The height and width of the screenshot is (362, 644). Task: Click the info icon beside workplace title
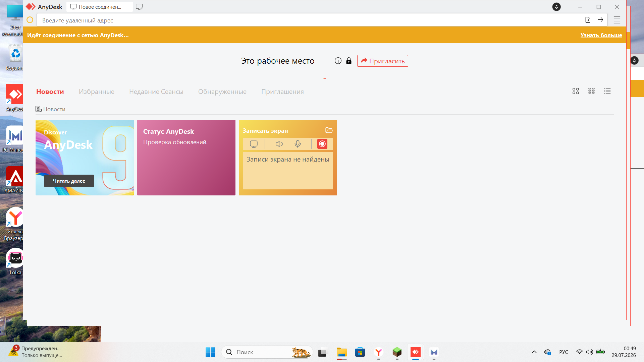(x=338, y=61)
